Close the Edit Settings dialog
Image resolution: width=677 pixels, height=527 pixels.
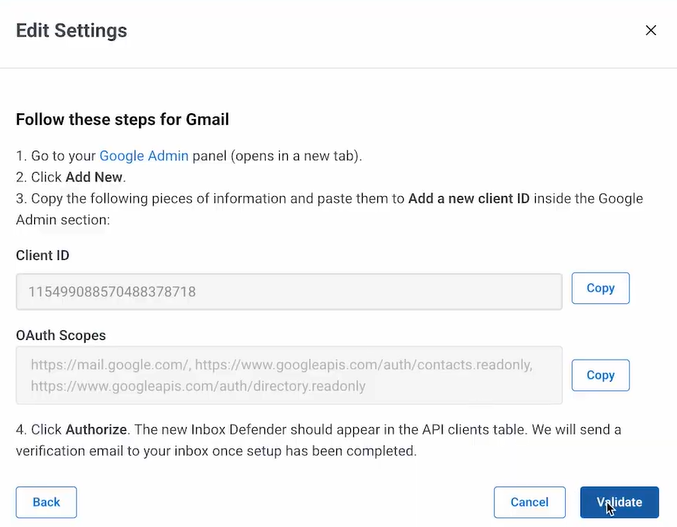pyautogui.click(x=651, y=30)
